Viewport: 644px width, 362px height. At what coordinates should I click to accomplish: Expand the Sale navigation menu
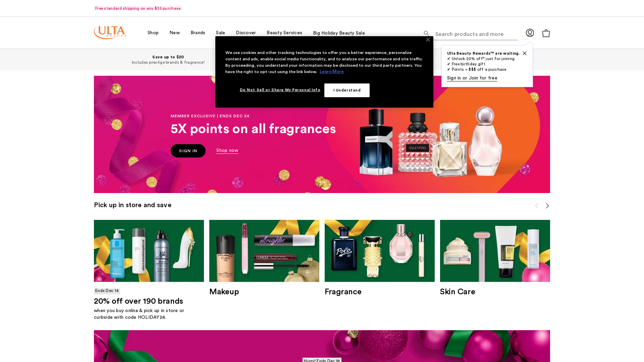[x=220, y=33]
